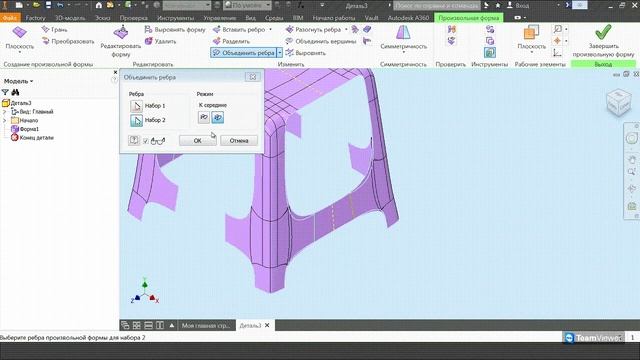Click the undo arrow in quick access toolbar
The height and width of the screenshot is (360, 640).
(x=60, y=5)
